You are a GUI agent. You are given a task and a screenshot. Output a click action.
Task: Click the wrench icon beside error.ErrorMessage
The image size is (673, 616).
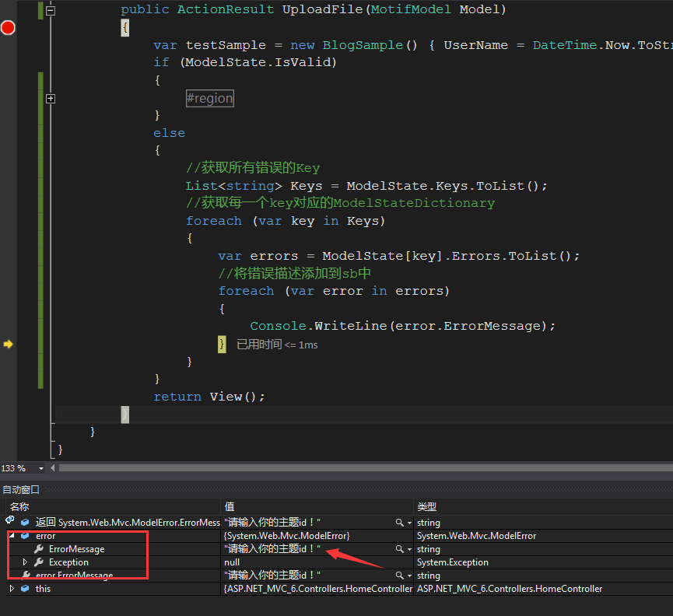click(26, 576)
